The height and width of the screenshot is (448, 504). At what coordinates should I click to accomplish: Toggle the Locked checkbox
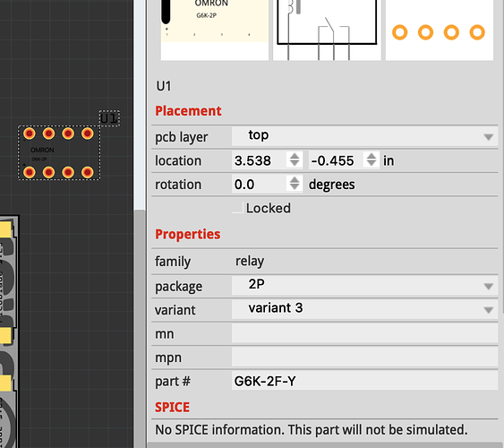click(x=237, y=208)
